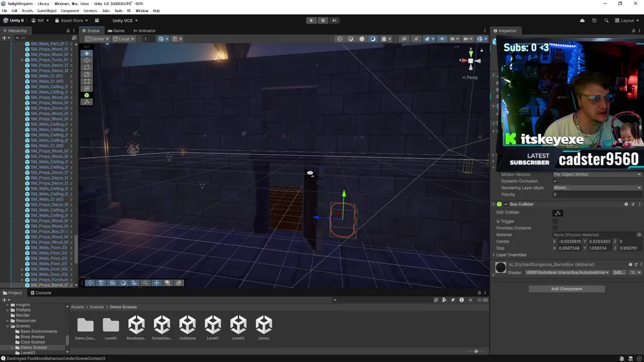Open the global search icon
Viewport: 644px width, 362px height.
[x=606, y=21]
